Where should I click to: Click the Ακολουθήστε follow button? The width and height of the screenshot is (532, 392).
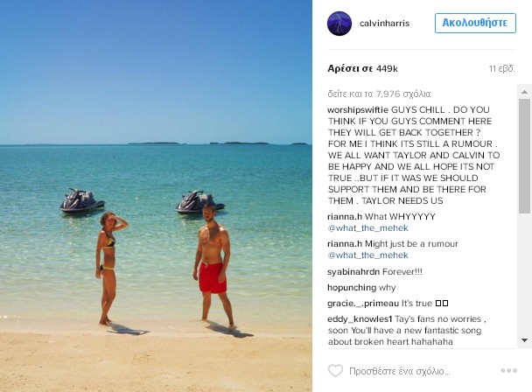tap(475, 23)
